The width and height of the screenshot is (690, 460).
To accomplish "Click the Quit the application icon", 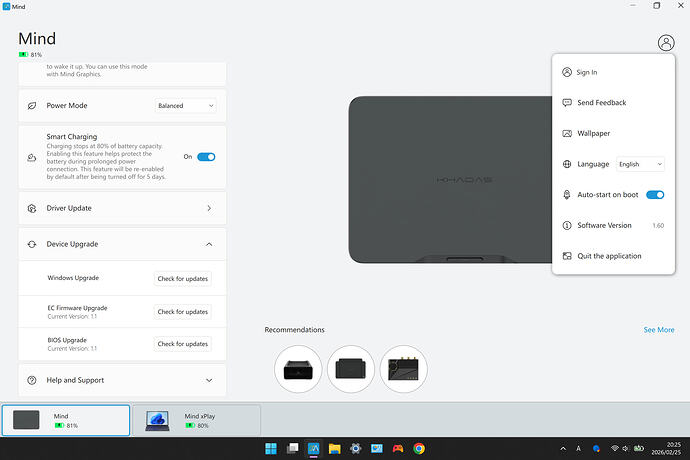I will click(x=567, y=256).
